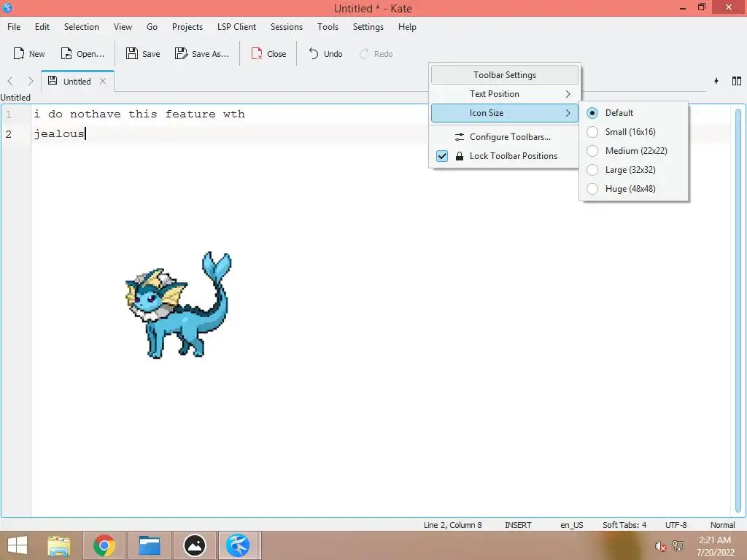Open the Projects menu
Screen dimensions: 747x560
tap(187, 27)
